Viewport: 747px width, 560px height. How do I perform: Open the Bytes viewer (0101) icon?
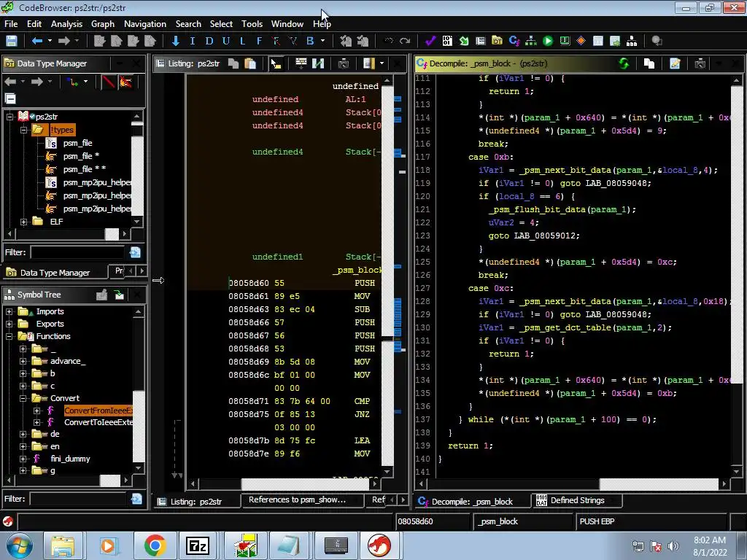point(447,41)
